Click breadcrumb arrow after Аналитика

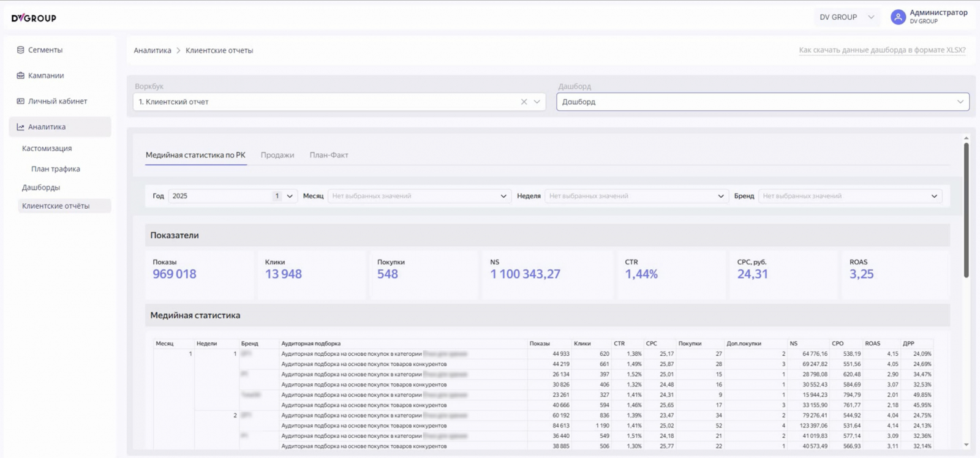[x=178, y=51]
